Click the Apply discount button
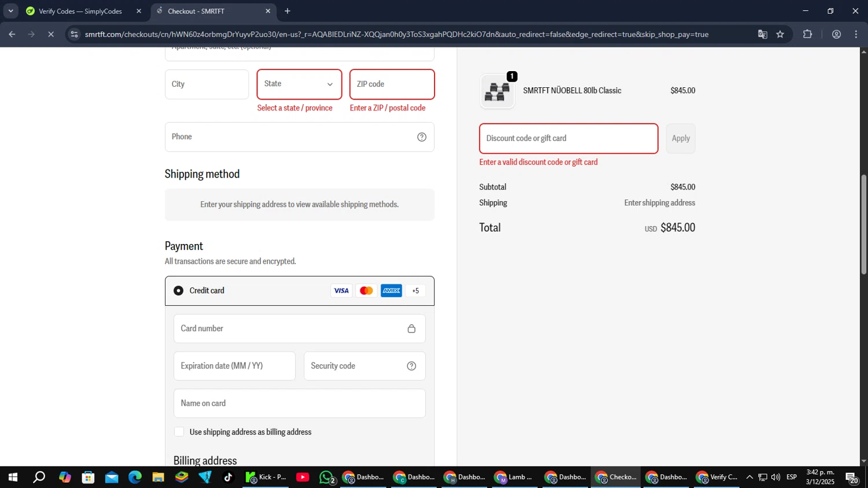Screen dimensions: 868x488 coord(681,139)
